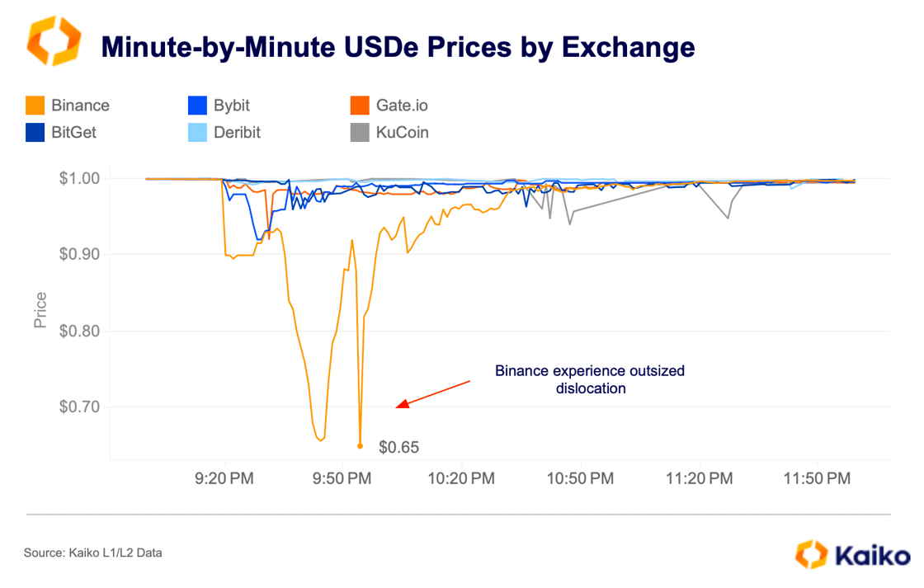The image size is (924, 588).
Task: Click the chart title "Minute-by-Minute USDe Prices by Exchange"
Action: 398,48
